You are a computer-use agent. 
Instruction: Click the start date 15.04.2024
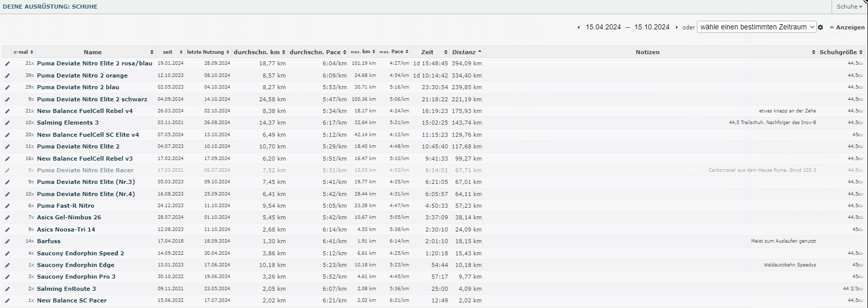[x=603, y=27]
